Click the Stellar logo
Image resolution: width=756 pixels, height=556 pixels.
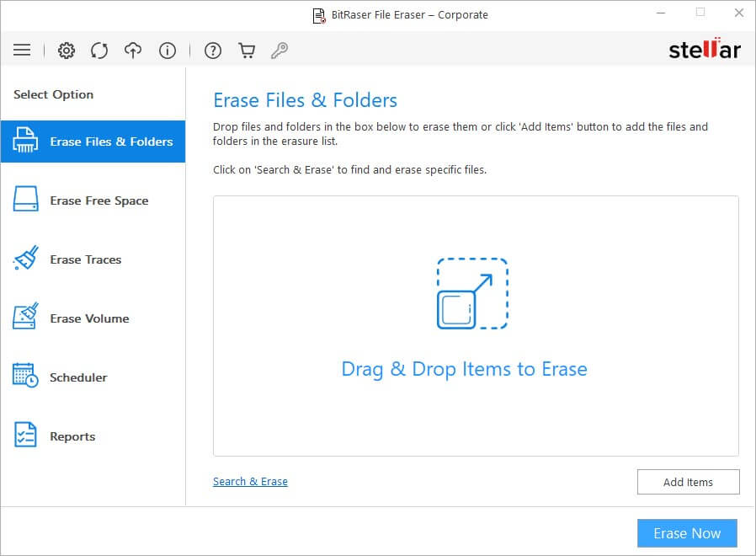point(704,50)
